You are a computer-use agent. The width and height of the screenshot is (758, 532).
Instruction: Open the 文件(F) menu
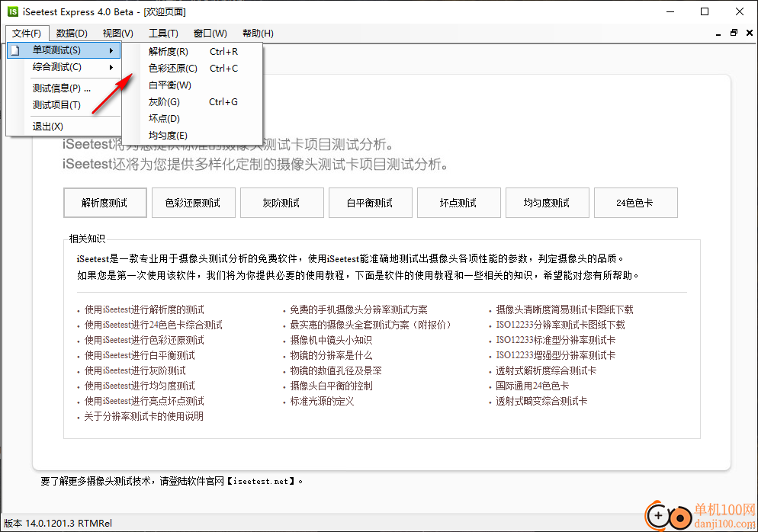[27, 34]
